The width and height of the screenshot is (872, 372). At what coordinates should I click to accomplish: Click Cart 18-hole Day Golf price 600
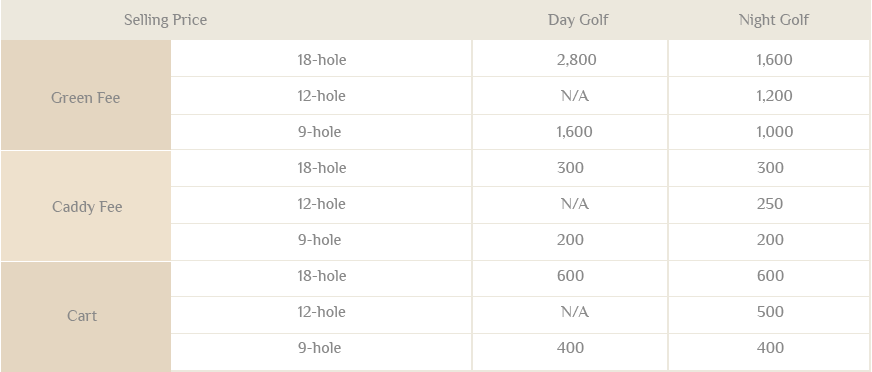(570, 276)
